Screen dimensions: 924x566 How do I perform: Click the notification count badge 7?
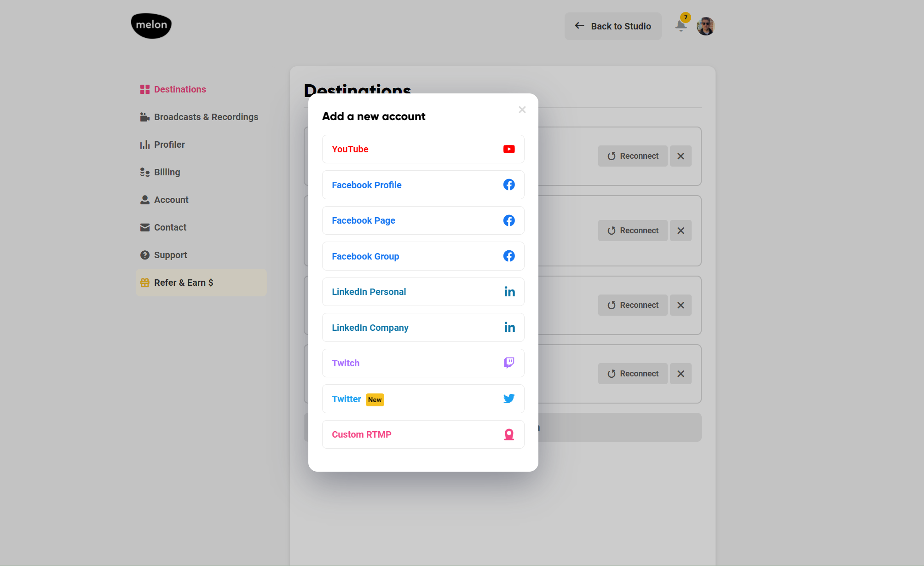(x=686, y=17)
